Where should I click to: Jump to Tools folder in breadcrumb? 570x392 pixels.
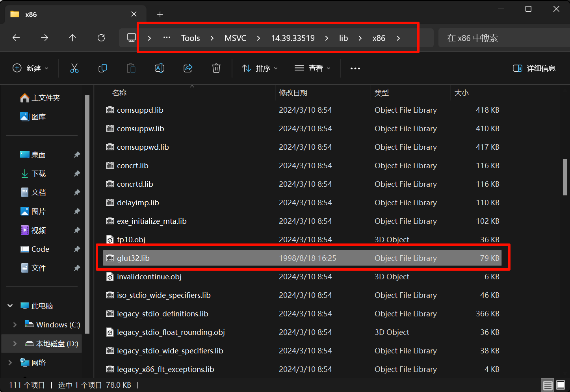click(190, 38)
